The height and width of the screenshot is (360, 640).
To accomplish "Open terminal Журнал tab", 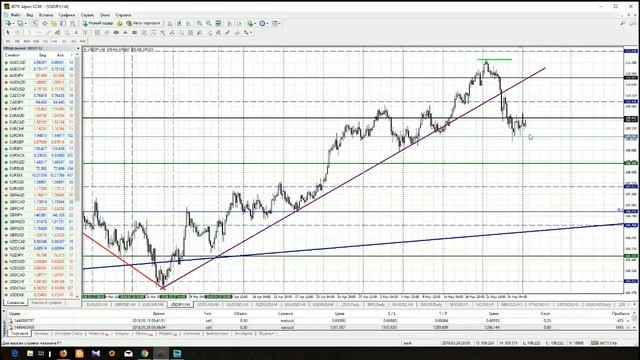I will [266, 333].
